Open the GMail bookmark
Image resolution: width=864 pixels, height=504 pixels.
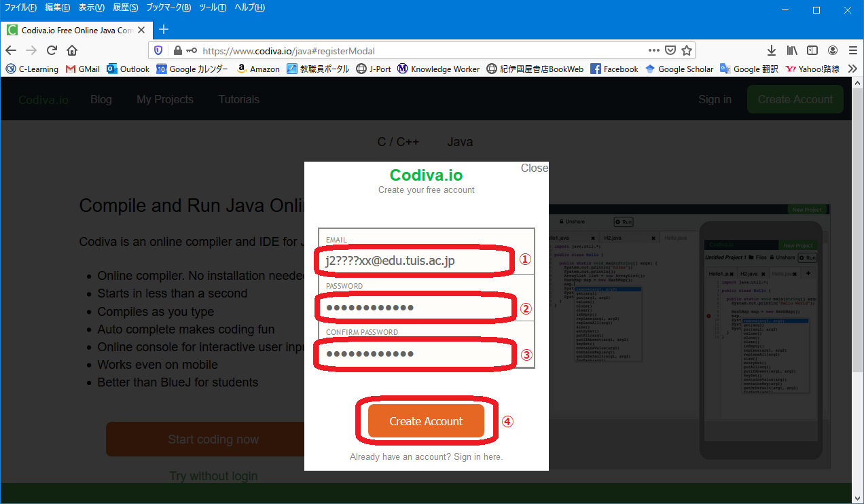pyautogui.click(x=83, y=69)
